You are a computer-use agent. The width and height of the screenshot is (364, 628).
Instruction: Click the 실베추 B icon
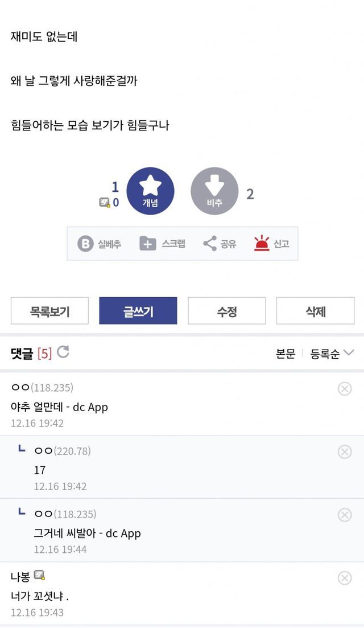point(85,244)
